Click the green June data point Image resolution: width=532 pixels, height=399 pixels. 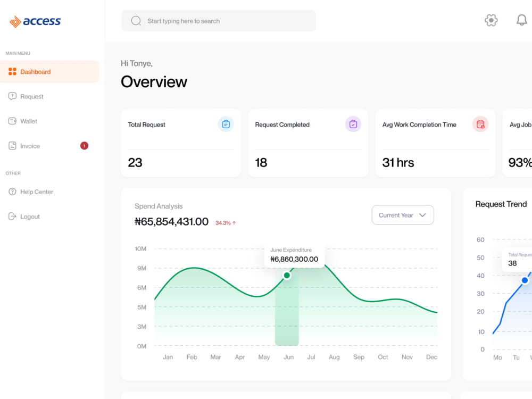point(287,275)
